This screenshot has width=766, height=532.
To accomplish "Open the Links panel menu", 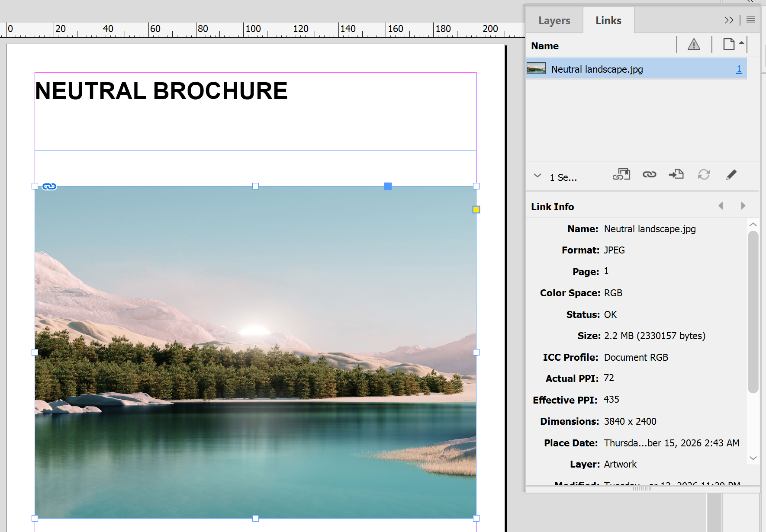I will [x=751, y=20].
